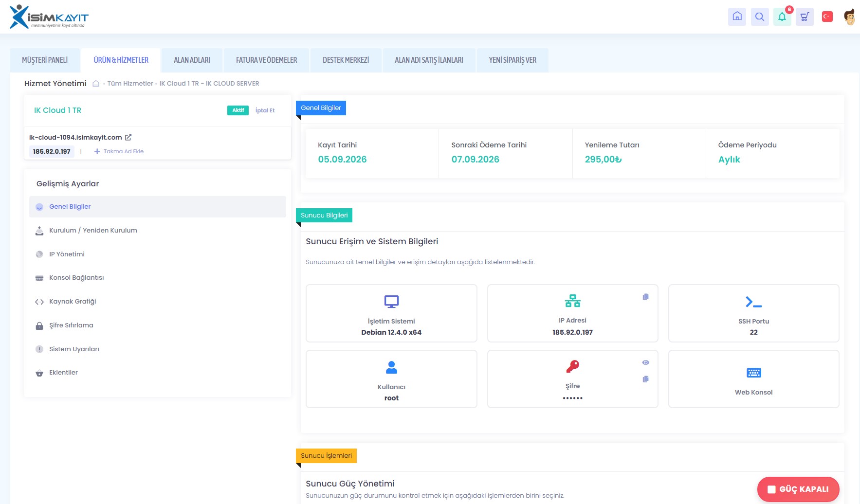Open the search icon in top bar
The image size is (860, 504).
759,17
